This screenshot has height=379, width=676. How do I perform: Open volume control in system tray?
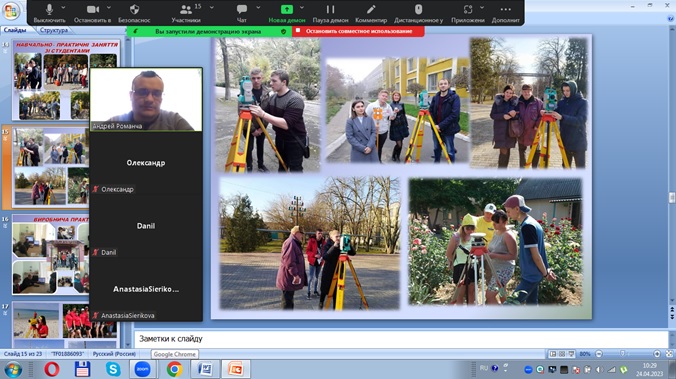[x=599, y=370]
